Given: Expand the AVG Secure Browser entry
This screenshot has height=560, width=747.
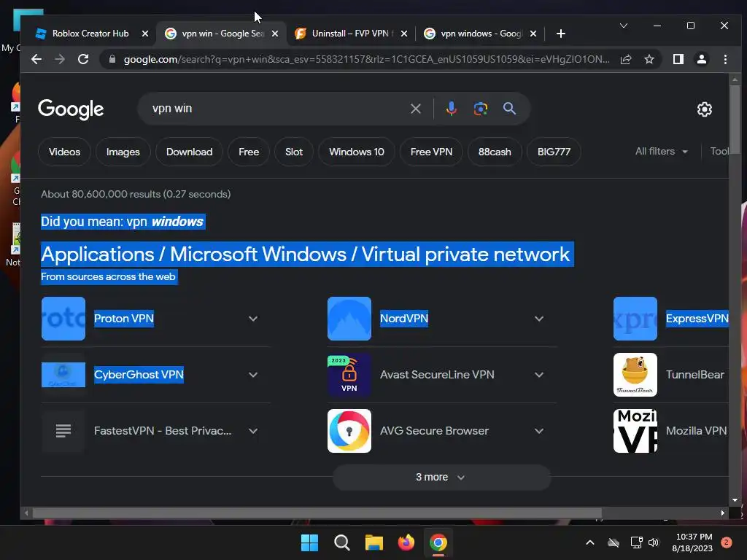Looking at the screenshot, I should click(x=539, y=431).
